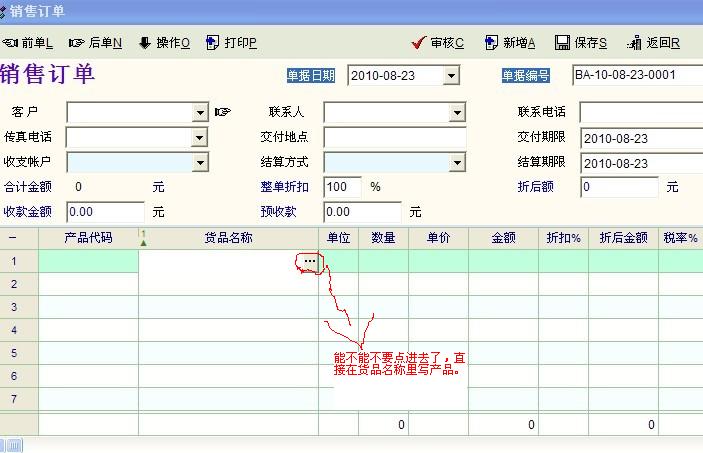The image size is (703, 453).
Task: Go to next order with 后单N
Action: pos(96,43)
